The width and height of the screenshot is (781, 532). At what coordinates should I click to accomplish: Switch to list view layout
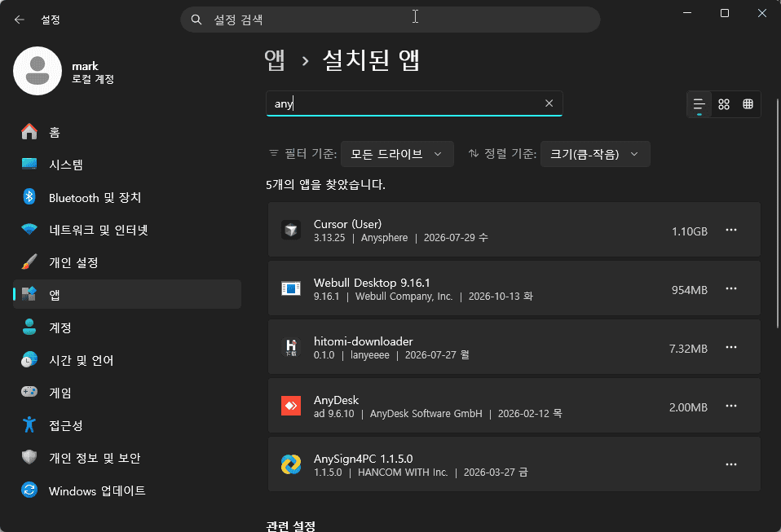click(699, 104)
